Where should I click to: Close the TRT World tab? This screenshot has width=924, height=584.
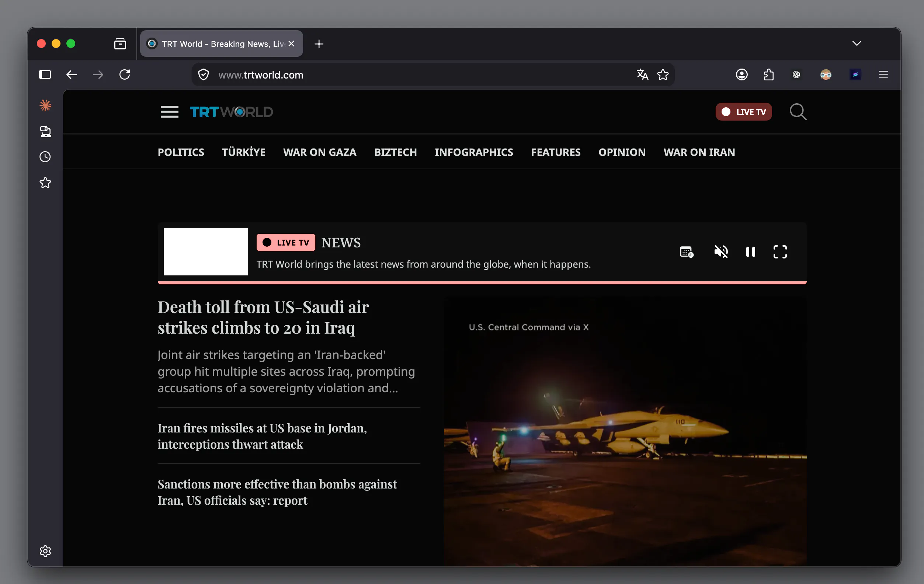click(x=291, y=44)
